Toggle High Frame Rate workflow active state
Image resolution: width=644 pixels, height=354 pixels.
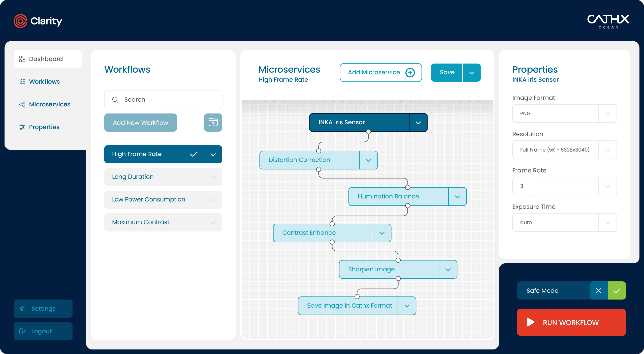[194, 154]
